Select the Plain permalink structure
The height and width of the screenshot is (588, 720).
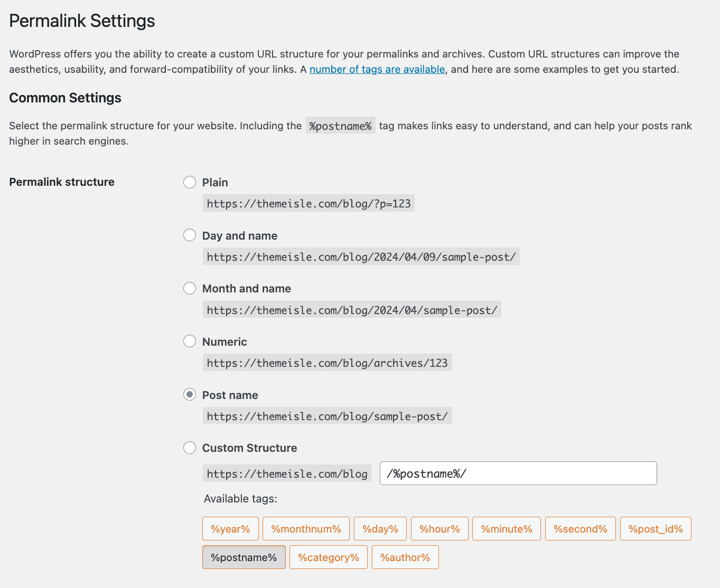pyautogui.click(x=190, y=182)
